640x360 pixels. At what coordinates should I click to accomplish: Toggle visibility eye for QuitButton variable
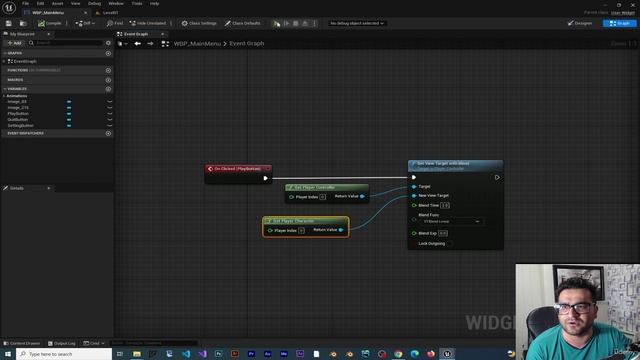coord(109,120)
